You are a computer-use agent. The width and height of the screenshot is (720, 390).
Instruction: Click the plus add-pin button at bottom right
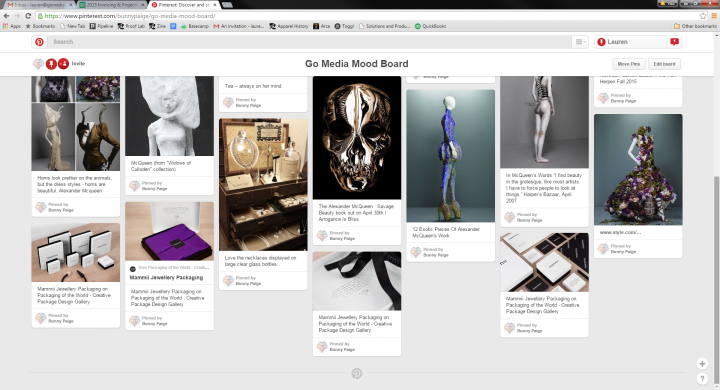click(702, 363)
